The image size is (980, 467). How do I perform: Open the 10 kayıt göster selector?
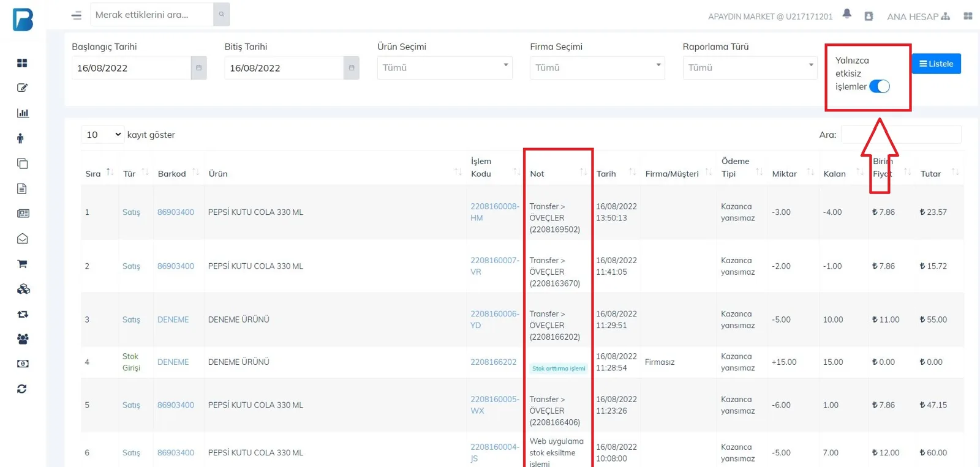[x=103, y=135]
